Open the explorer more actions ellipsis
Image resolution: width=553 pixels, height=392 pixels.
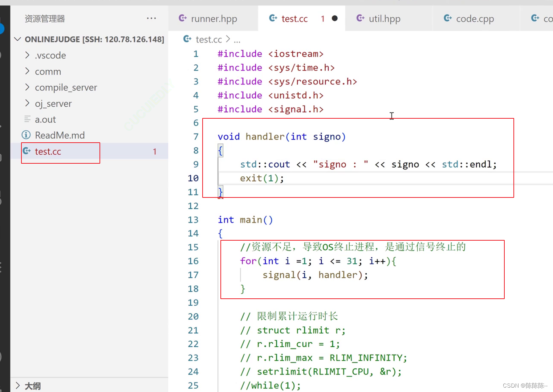(151, 18)
